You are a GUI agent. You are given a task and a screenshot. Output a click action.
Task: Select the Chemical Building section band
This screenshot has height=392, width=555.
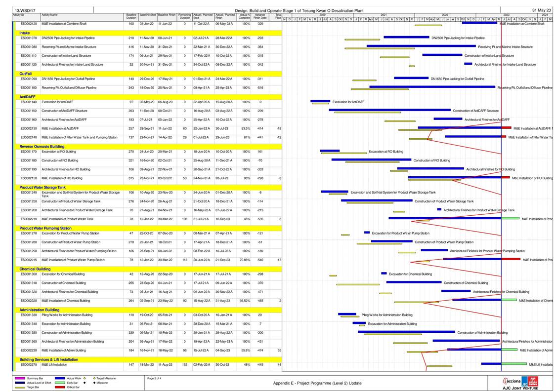[x=35, y=269]
